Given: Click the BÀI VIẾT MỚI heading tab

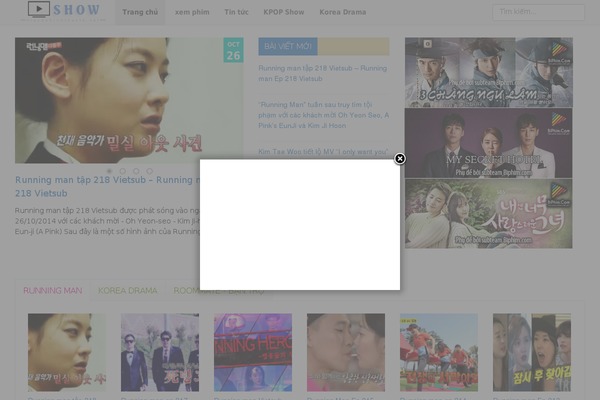Looking at the screenshot, I should pyautogui.click(x=288, y=47).
